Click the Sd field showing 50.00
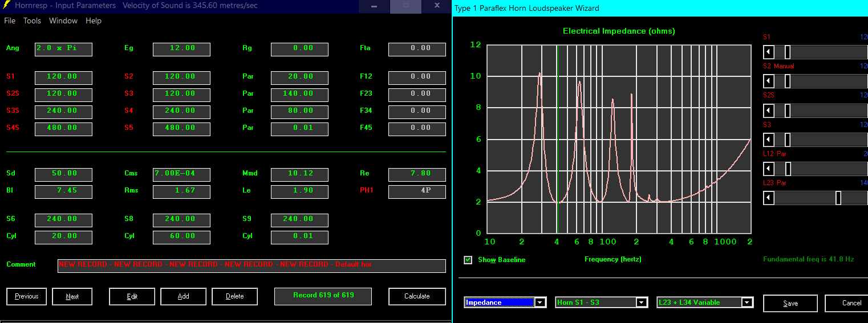Image resolution: width=868 pixels, height=323 pixels. (63, 174)
